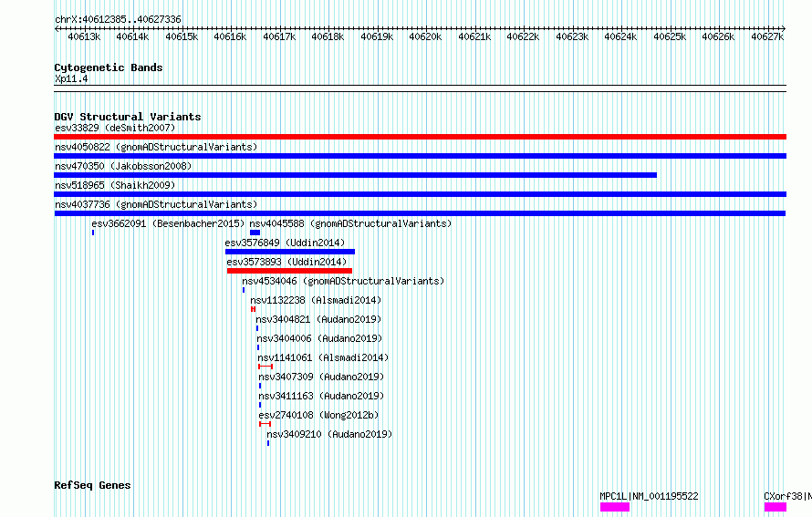Image resolution: width=812 pixels, height=517 pixels.
Task: Open nsv1141061 (Alsmadi2014) label
Action: 323,357
